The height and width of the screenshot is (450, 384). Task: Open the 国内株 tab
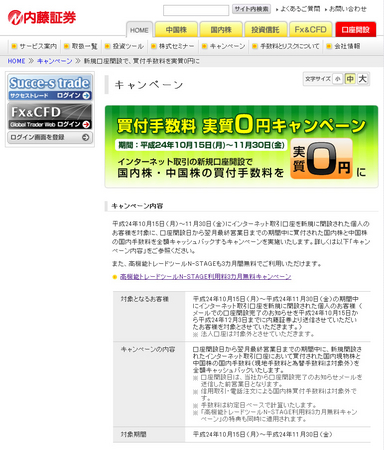(x=221, y=30)
